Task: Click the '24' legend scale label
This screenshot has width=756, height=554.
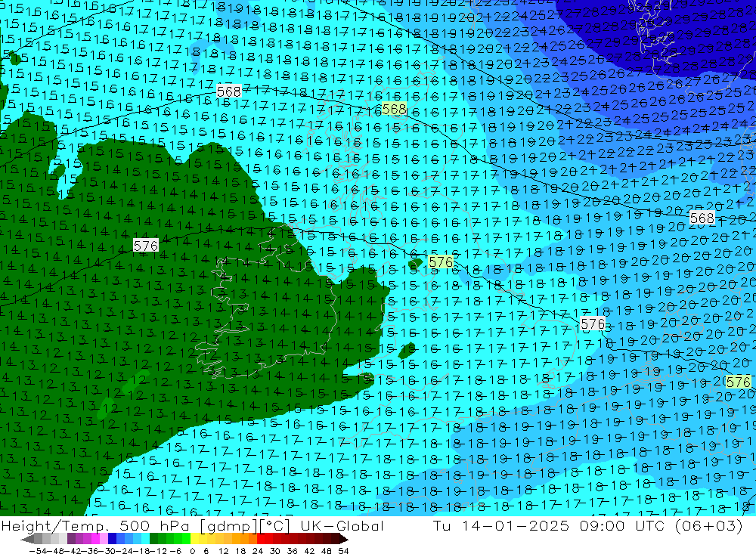Action: click(258, 551)
